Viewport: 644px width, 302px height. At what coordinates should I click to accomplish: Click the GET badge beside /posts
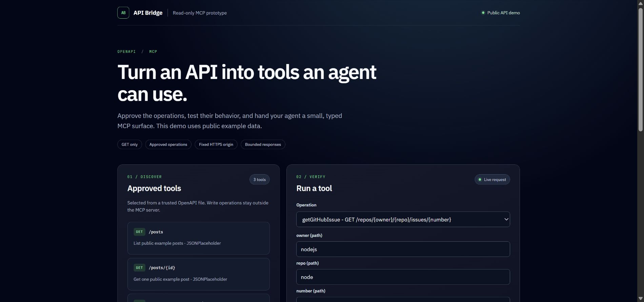[139, 232]
